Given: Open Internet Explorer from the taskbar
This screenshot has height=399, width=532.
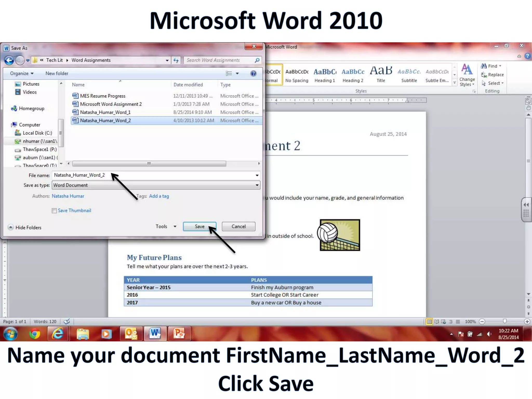Looking at the screenshot, I should click(58, 334).
